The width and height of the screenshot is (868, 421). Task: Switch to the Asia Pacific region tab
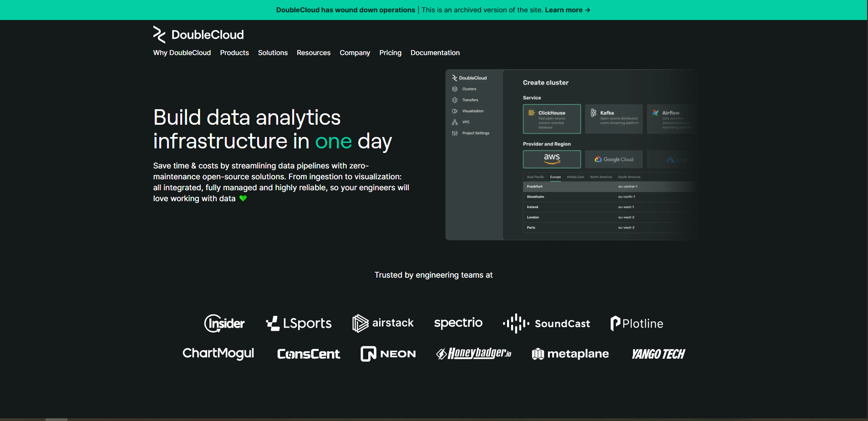click(x=535, y=177)
